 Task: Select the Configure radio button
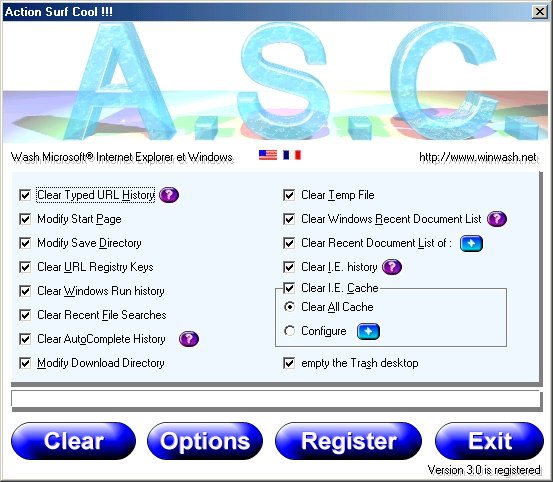(289, 331)
